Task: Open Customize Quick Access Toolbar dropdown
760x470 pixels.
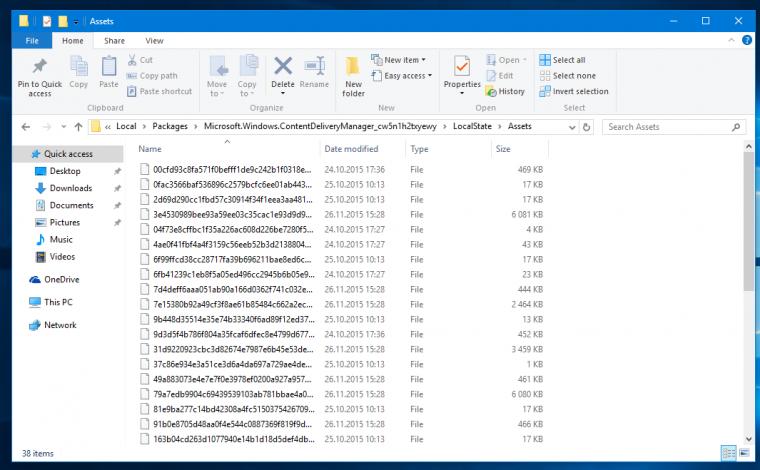Action: (x=76, y=22)
